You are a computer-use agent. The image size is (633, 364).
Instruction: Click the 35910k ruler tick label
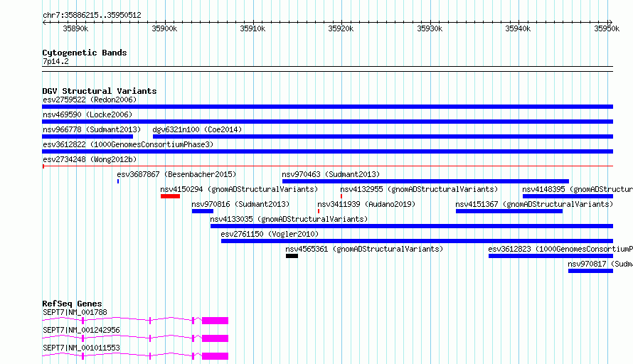click(252, 28)
